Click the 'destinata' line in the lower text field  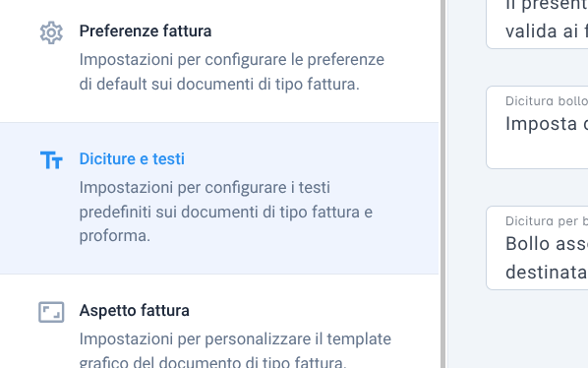point(546,273)
